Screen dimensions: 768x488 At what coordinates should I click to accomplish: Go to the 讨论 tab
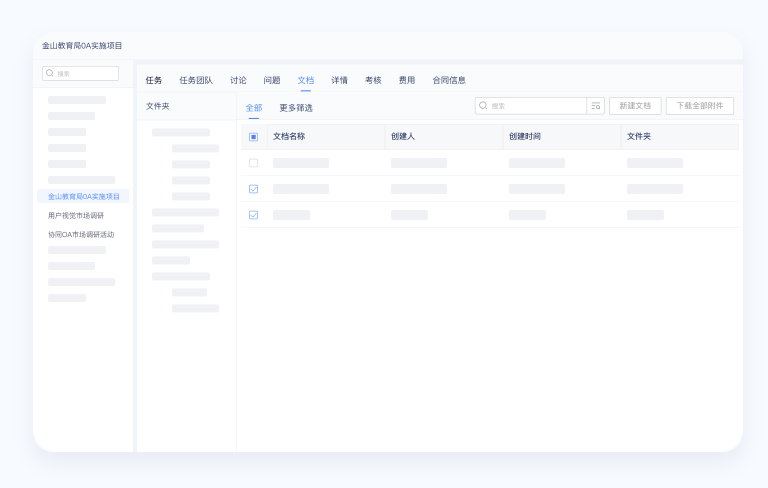238,80
